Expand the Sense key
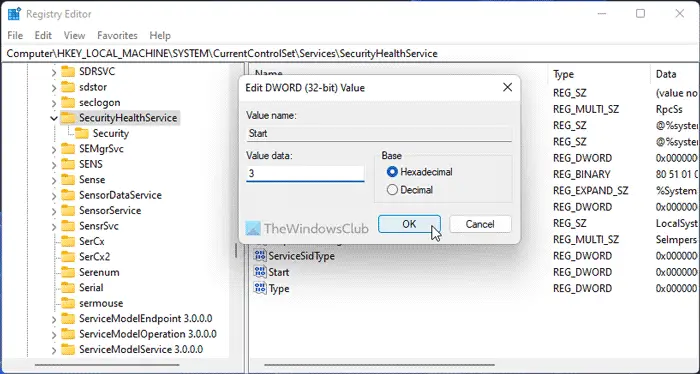 click(54, 180)
